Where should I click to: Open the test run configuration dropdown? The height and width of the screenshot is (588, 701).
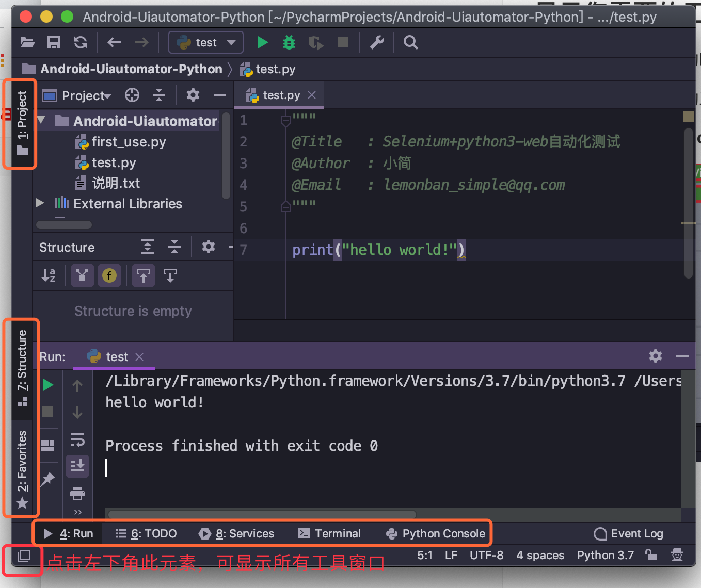click(x=206, y=42)
